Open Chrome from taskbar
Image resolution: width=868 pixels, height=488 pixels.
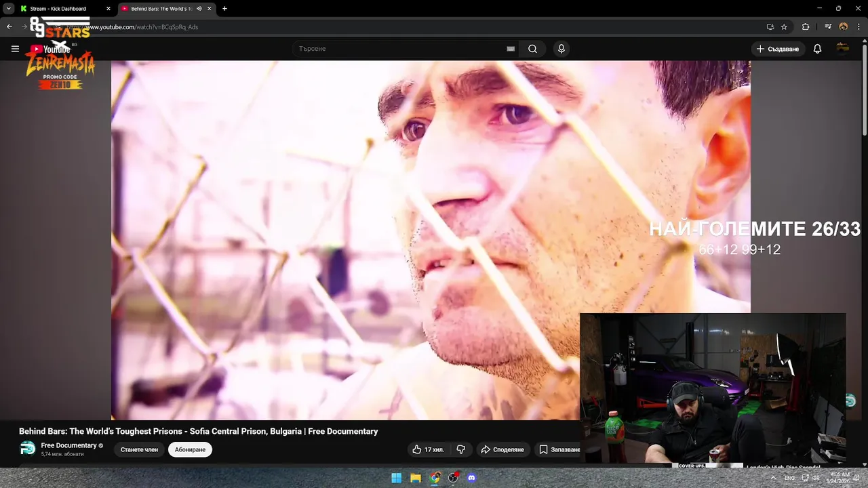pos(435,478)
